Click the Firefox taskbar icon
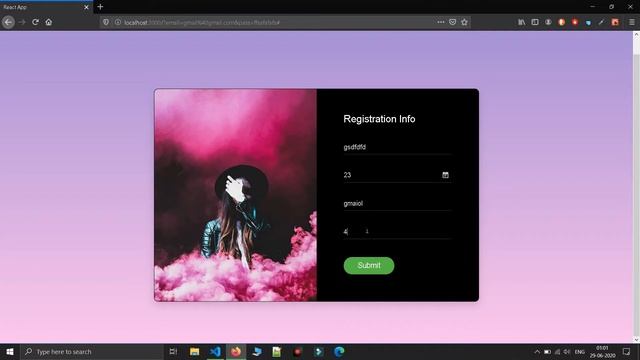This screenshot has height=360, width=640. coord(236,351)
